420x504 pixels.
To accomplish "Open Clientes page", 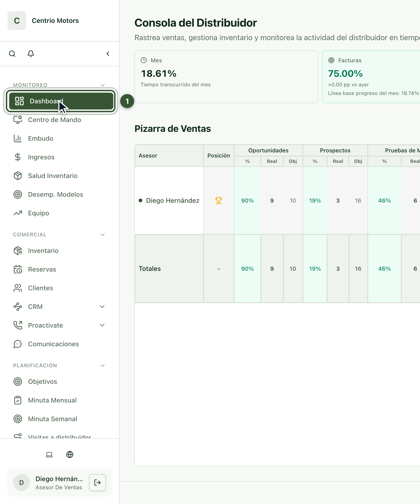I will tap(59, 288).
